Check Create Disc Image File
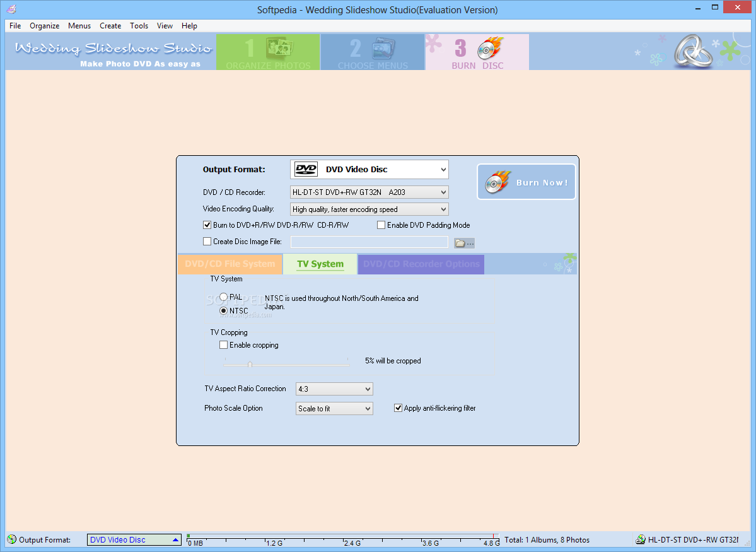This screenshot has width=756, height=552. (207, 241)
